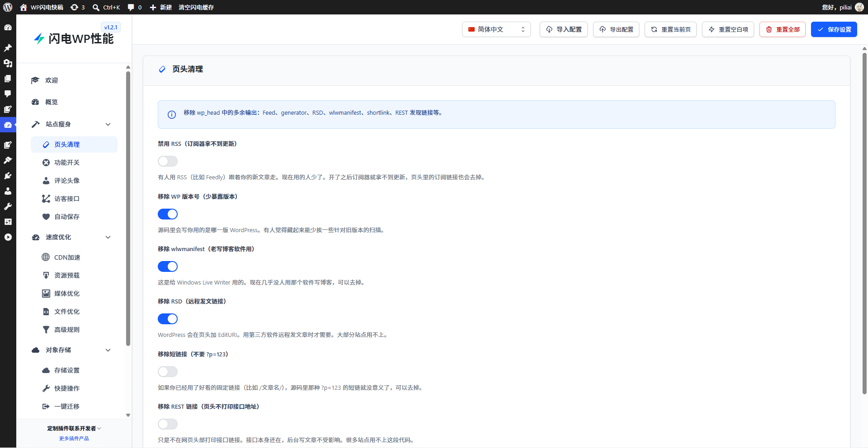868x448 pixels.
Task: Open the Media icon in WP sidebar
Action: (8, 63)
